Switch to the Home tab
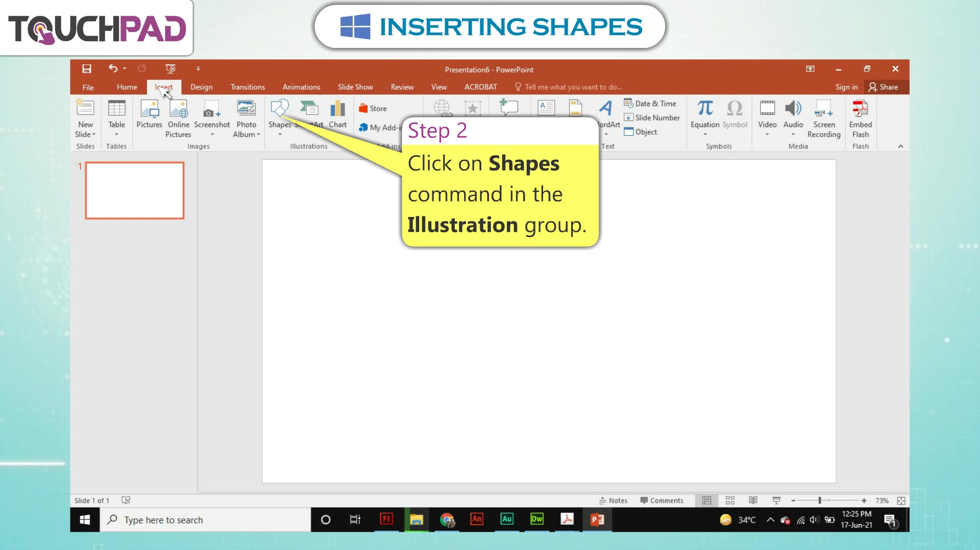Image resolution: width=980 pixels, height=550 pixels. [x=127, y=87]
